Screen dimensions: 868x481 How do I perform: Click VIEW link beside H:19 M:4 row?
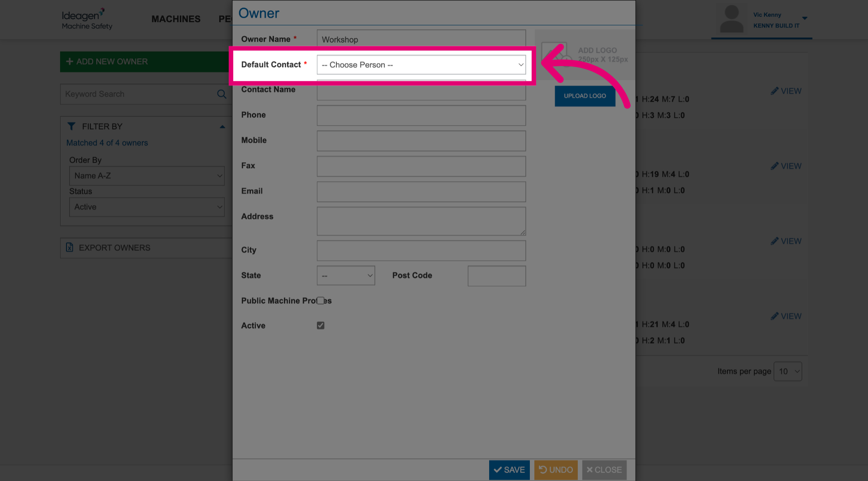[786, 166]
